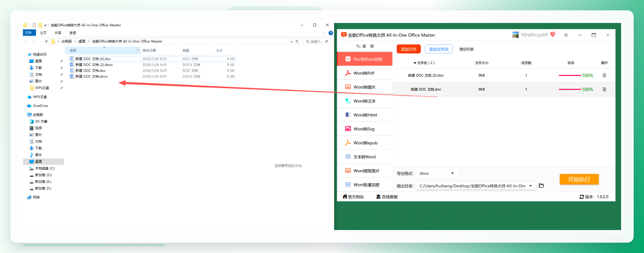Open the 导出格式 docx dropdown
The height and width of the screenshot is (253, 644).
point(437,173)
